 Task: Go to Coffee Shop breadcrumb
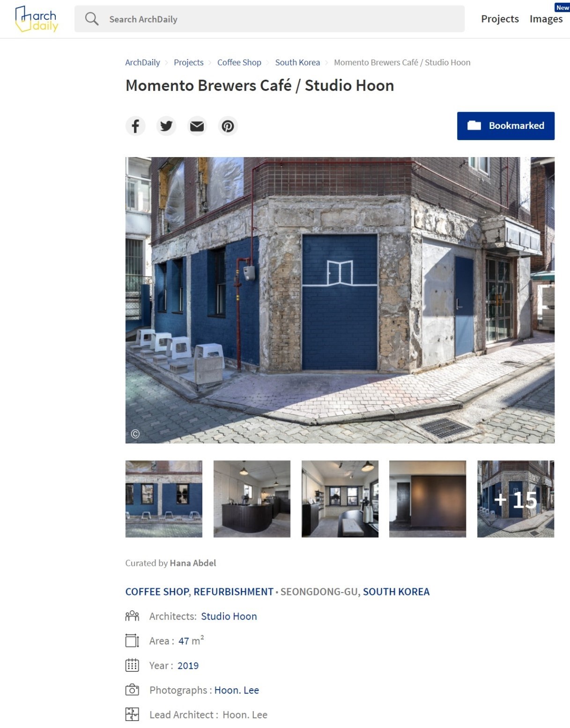pyautogui.click(x=239, y=62)
